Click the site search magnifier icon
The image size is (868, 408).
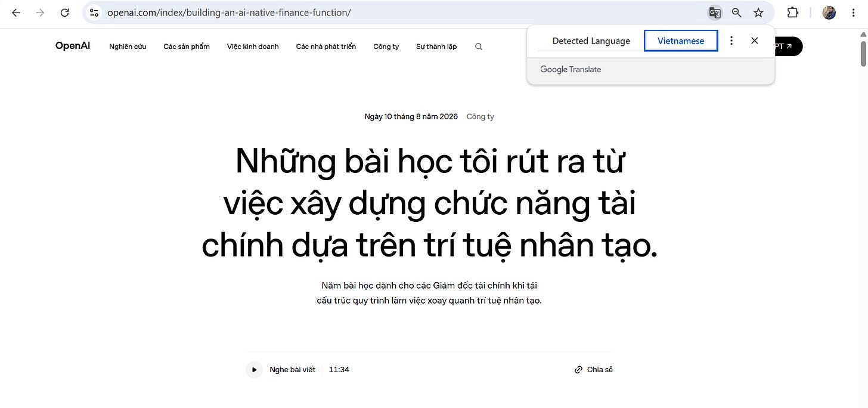pos(478,47)
